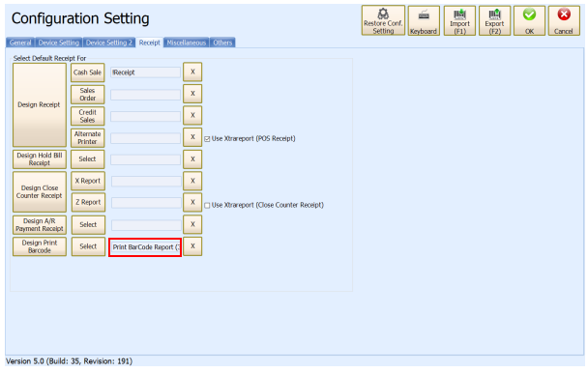588x373 pixels.
Task: Clear the Hold Bill receipt with X
Action: (192, 158)
